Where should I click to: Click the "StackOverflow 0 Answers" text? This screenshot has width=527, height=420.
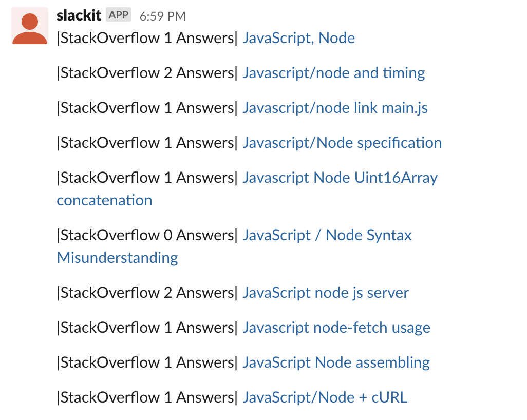tap(147, 235)
